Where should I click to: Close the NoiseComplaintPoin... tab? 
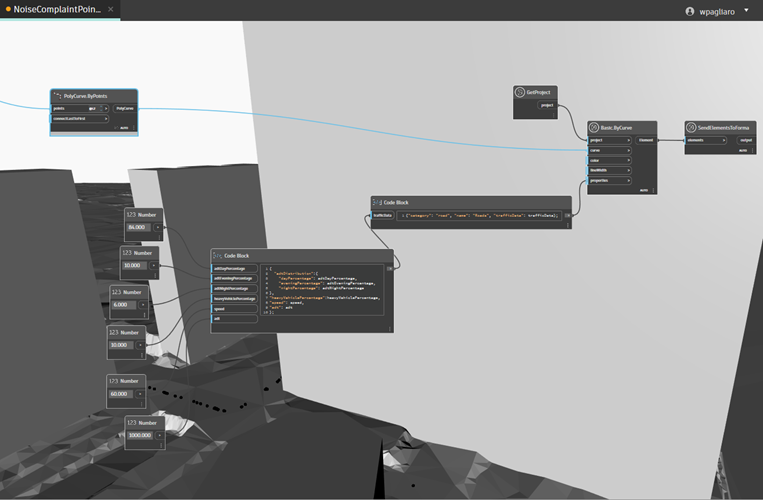(x=110, y=10)
